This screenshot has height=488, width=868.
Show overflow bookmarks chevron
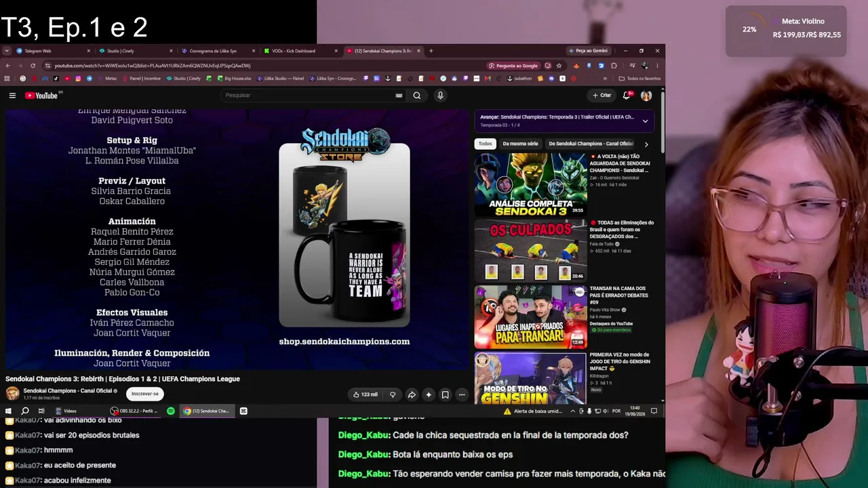605,79
